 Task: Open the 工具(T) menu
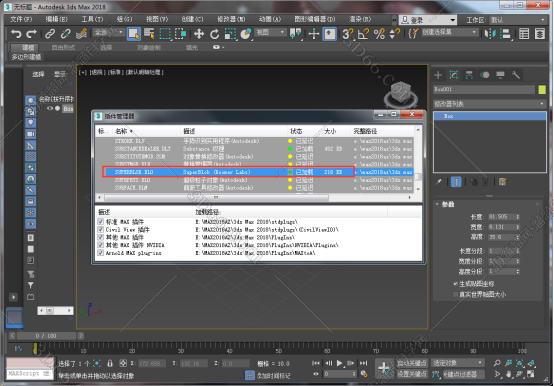point(92,19)
